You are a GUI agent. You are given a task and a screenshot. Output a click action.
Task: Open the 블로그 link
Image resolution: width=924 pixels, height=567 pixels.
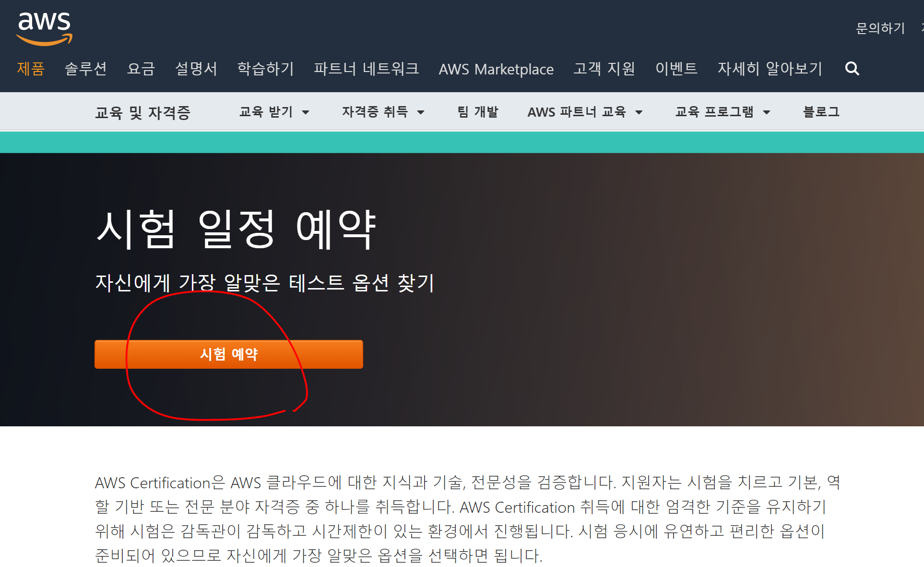click(x=821, y=112)
